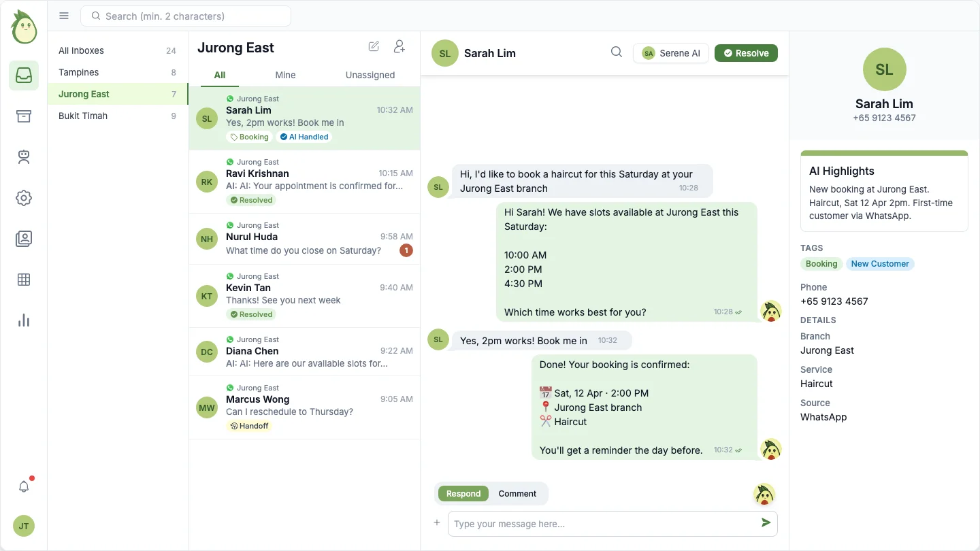This screenshot has height=551, width=980.
Task: Open conversation search with the magnifier icon
Action: [616, 52]
